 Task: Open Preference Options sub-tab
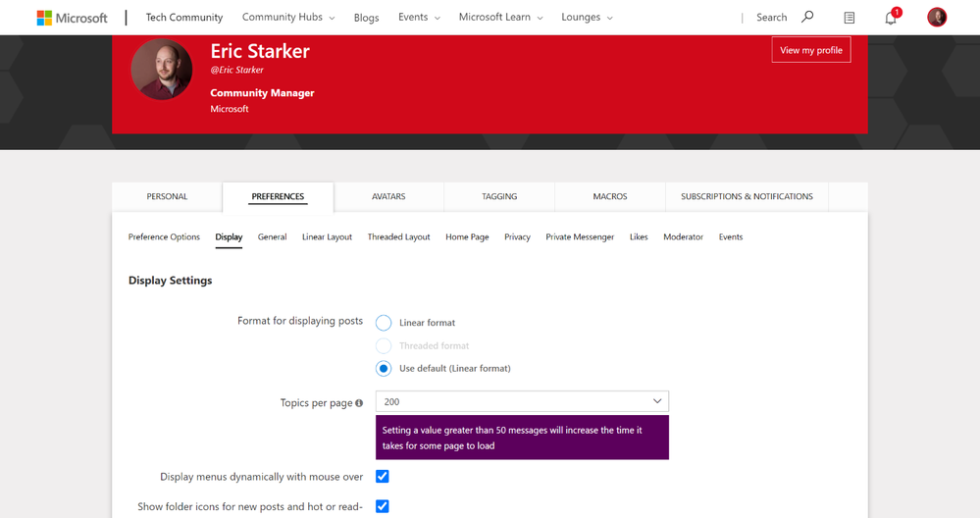(x=164, y=236)
